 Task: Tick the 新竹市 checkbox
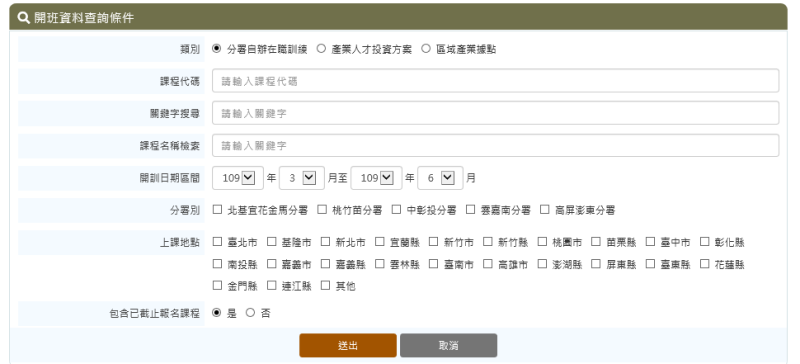[x=434, y=241]
